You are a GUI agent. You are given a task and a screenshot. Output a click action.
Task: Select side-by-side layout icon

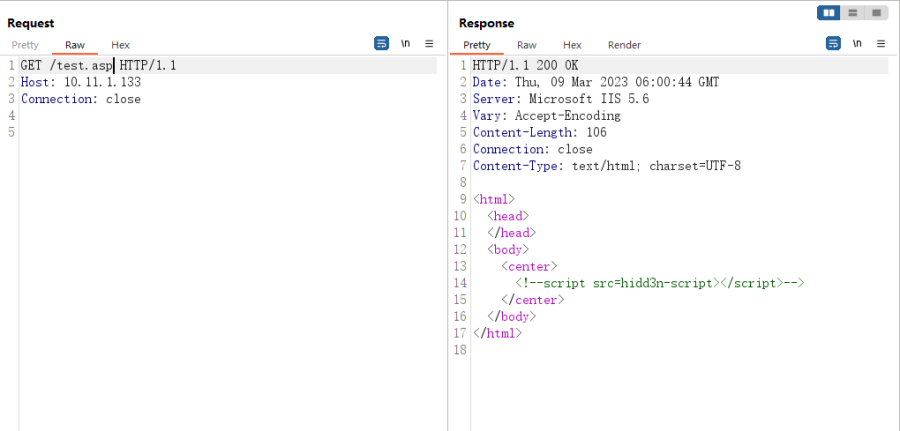click(829, 13)
